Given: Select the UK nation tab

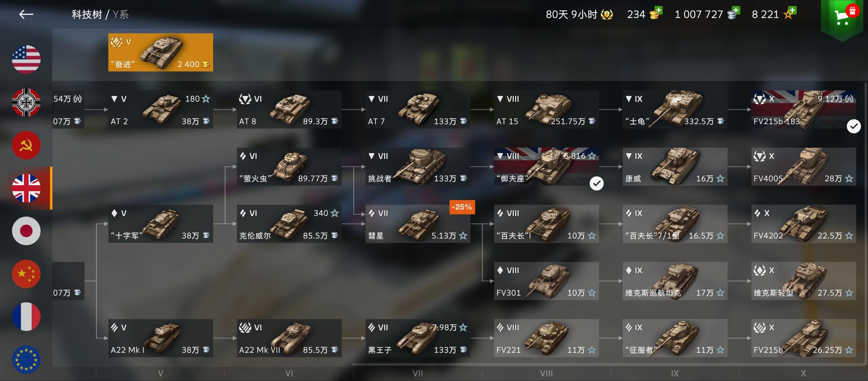Looking at the screenshot, I should (x=26, y=188).
